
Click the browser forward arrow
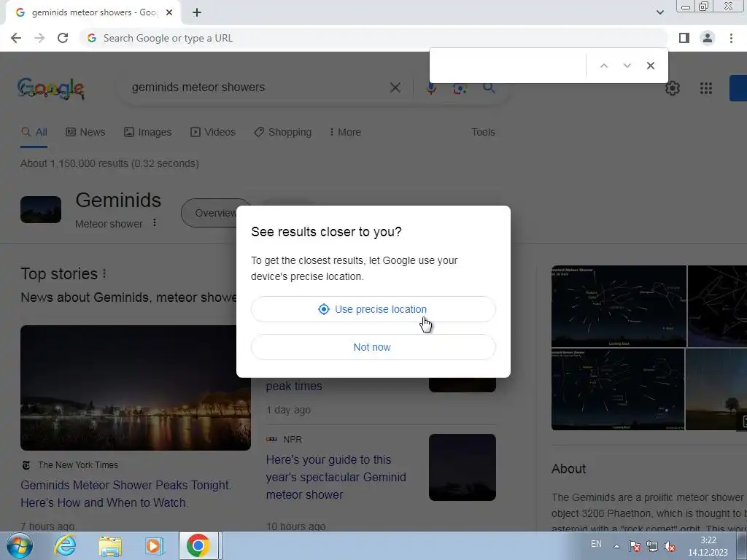pos(39,38)
